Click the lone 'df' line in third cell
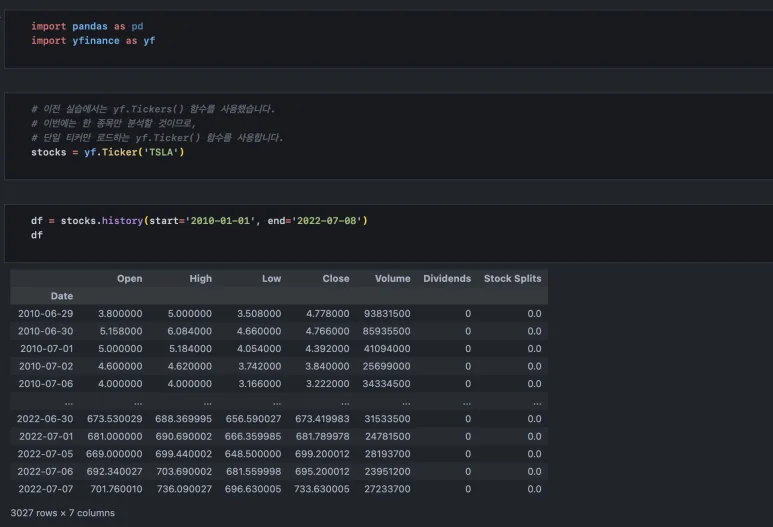Image resolution: width=773 pixels, height=527 pixels. coord(37,236)
